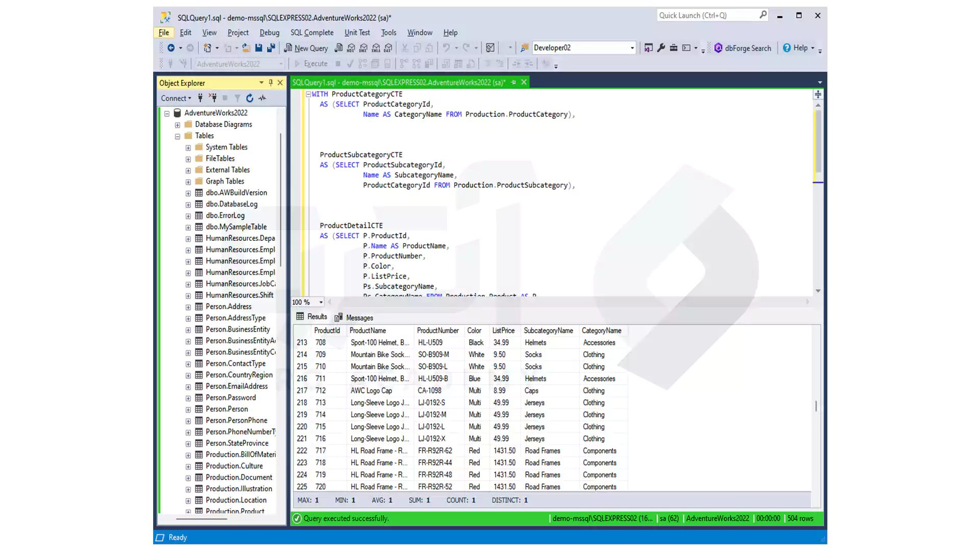The height and width of the screenshot is (551, 980).
Task: Click the disconnect icon in Object Explorer
Action: coord(213,98)
